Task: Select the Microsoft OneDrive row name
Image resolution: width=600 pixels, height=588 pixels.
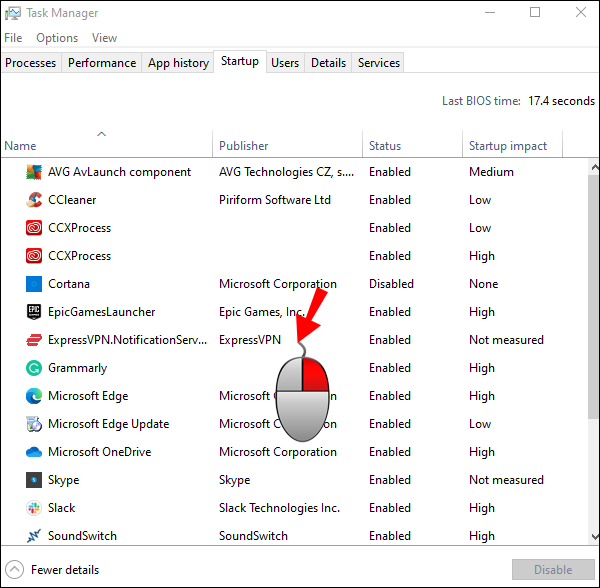Action: coord(99,452)
